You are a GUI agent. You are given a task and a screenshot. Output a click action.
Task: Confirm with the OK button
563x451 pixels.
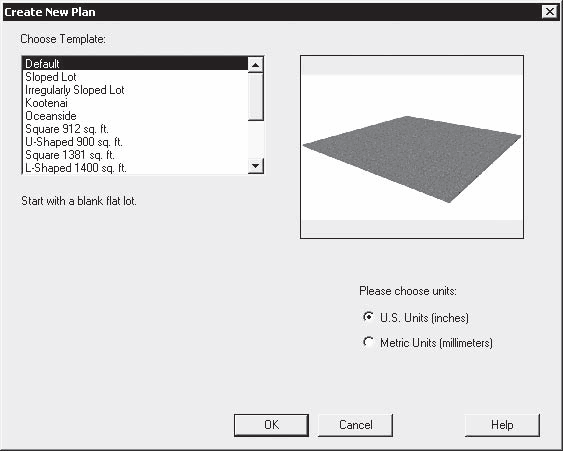click(x=271, y=425)
